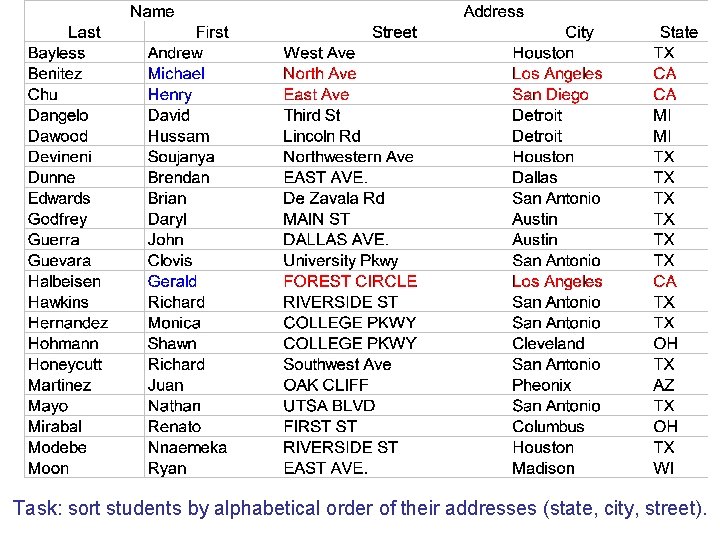Image resolution: width=720 pixels, height=540 pixels.
Task: Click the State column header
Action: (x=679, y=32)
